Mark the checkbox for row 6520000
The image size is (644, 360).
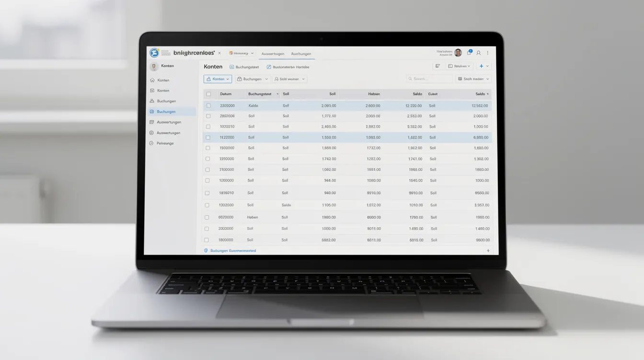(207, 217)
